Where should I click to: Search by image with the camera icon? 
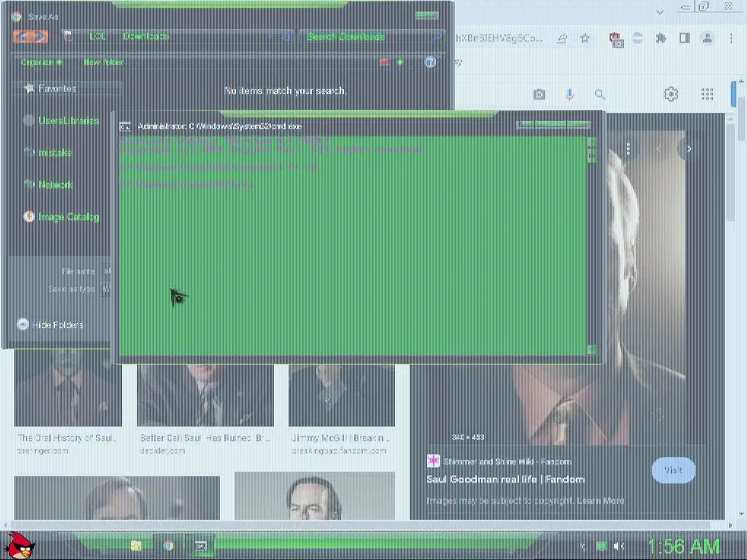[x=539, y=94]
